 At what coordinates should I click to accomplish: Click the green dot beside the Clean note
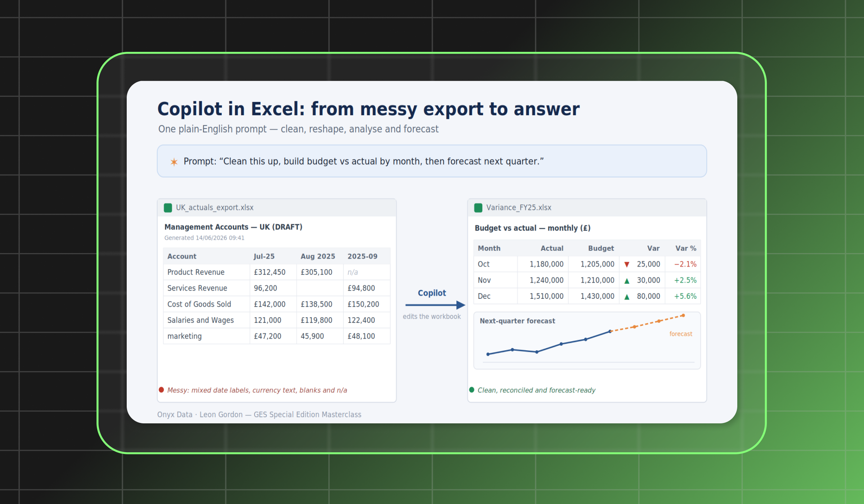point(472,390)
